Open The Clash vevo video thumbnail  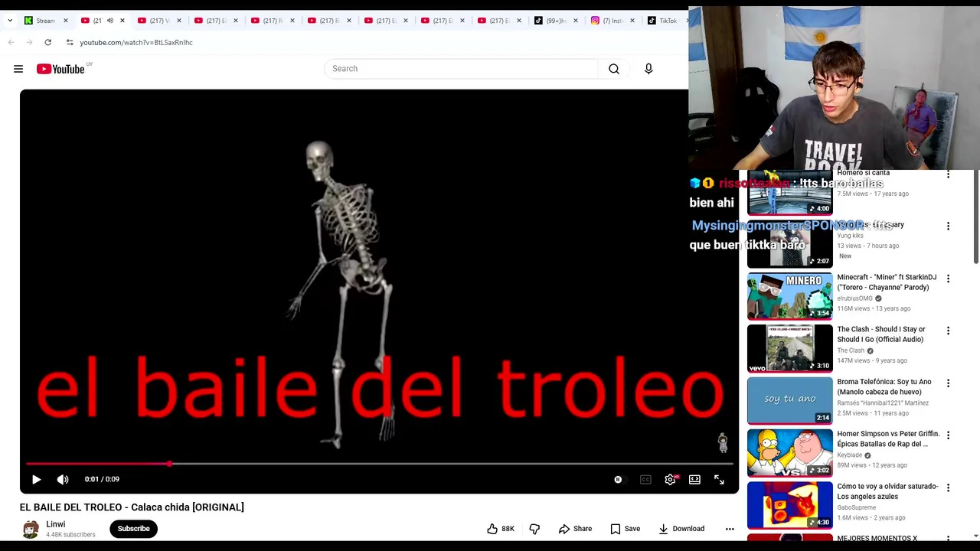[789, 348]
